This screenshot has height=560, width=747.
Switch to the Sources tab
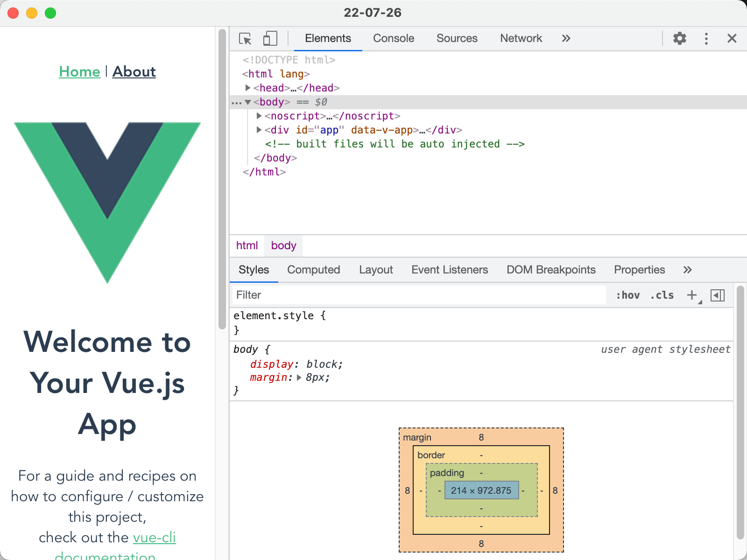pyautogui.click(x=457, y=38)
